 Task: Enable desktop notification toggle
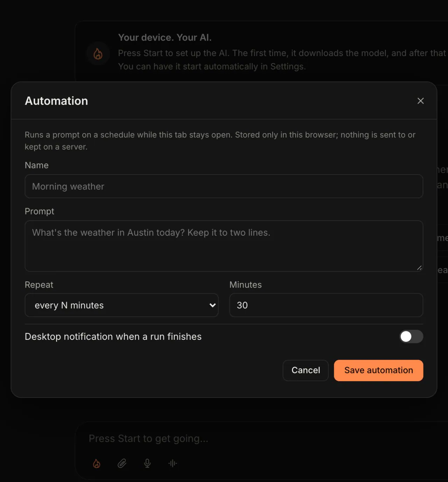411,337
